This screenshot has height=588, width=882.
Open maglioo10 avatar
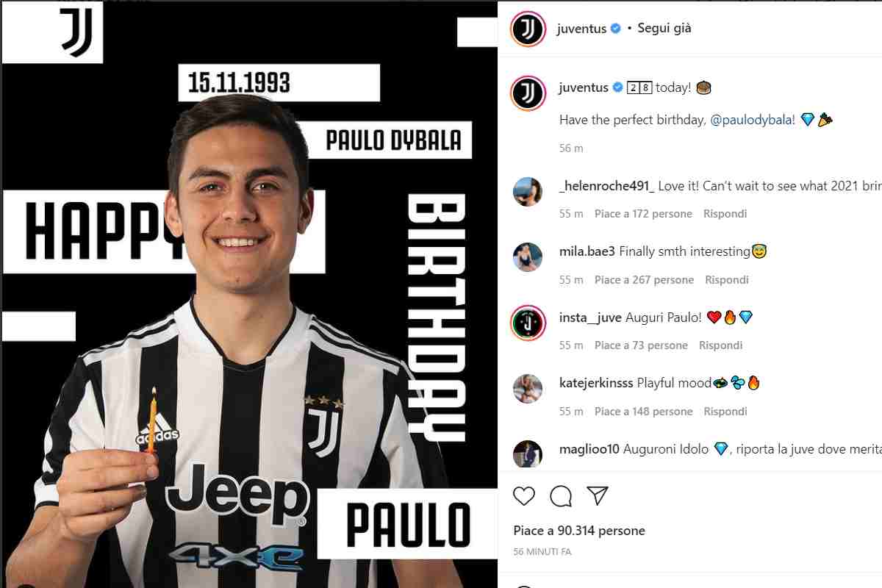coord(528,454)
